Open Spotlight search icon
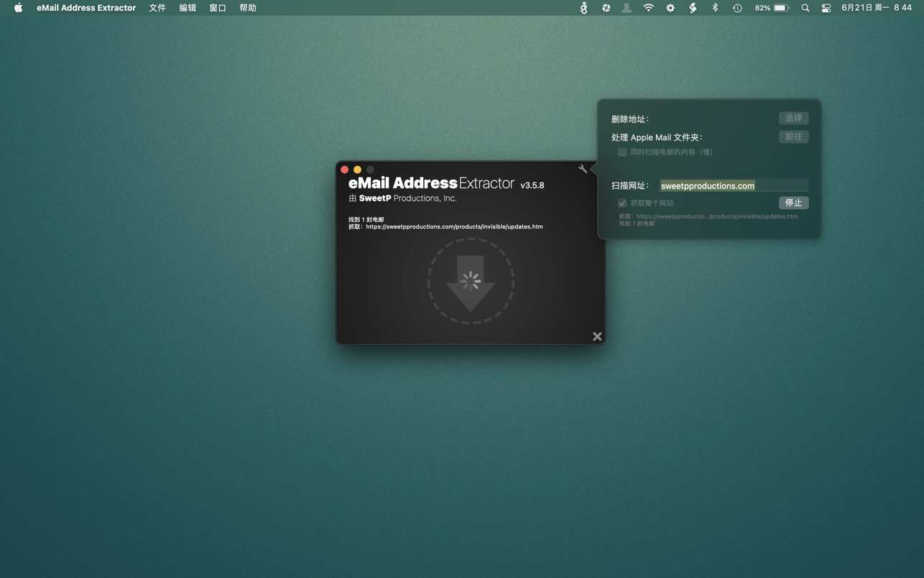This screenshot has width=924, height=578. pyautogui.click(x=805, y=8)
